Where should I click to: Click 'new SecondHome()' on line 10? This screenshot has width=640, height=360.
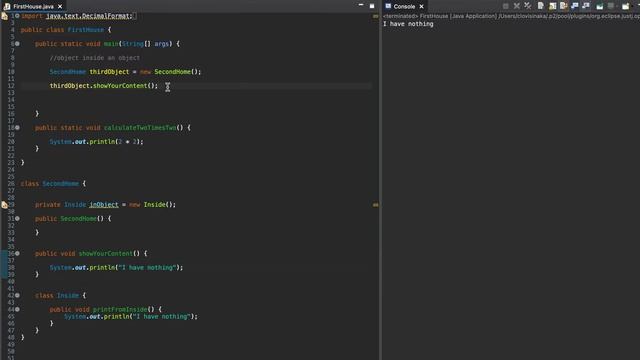pos(169,72)
